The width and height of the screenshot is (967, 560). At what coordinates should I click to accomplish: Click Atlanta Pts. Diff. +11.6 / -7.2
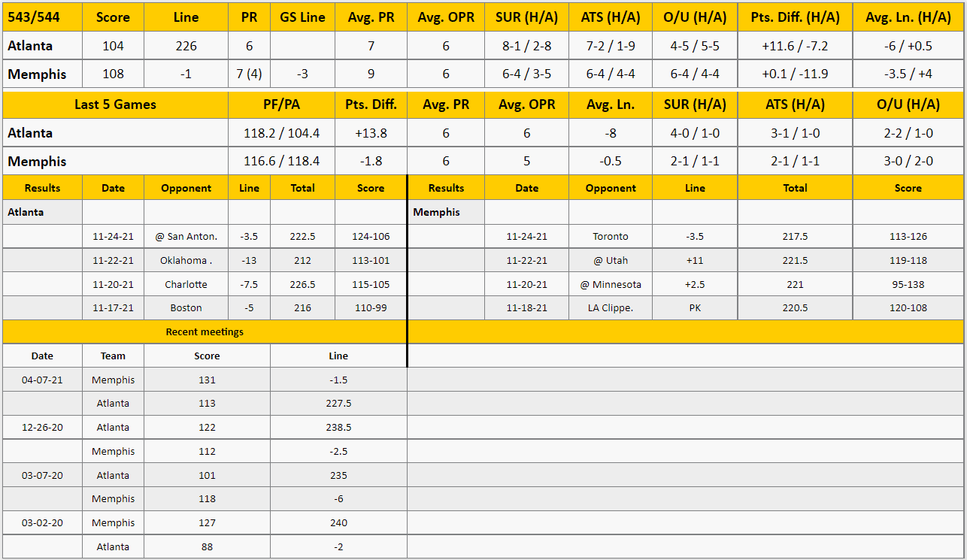(x=795, y=46)
